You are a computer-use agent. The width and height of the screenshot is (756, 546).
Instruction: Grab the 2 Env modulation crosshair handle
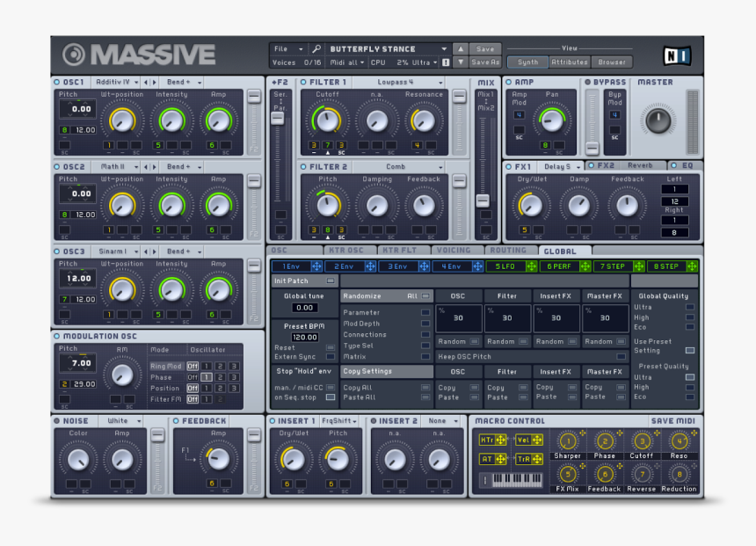[370, 266]
